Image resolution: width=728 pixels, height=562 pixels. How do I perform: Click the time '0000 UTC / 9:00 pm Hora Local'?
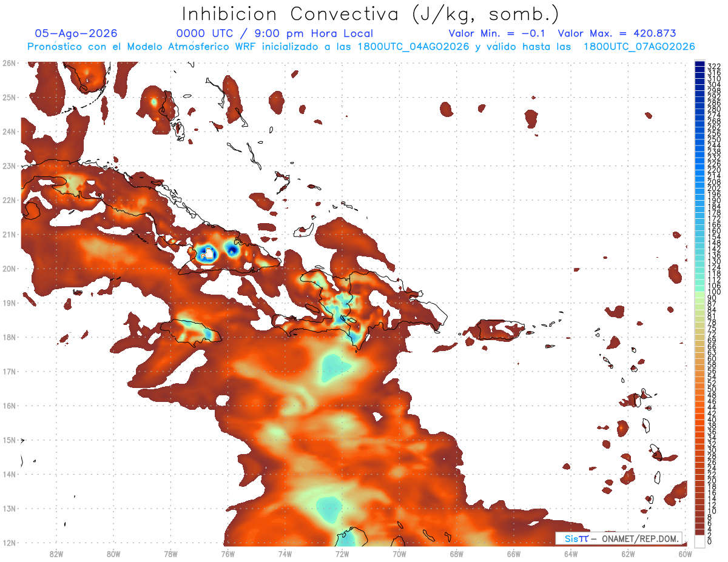[275, 33]
